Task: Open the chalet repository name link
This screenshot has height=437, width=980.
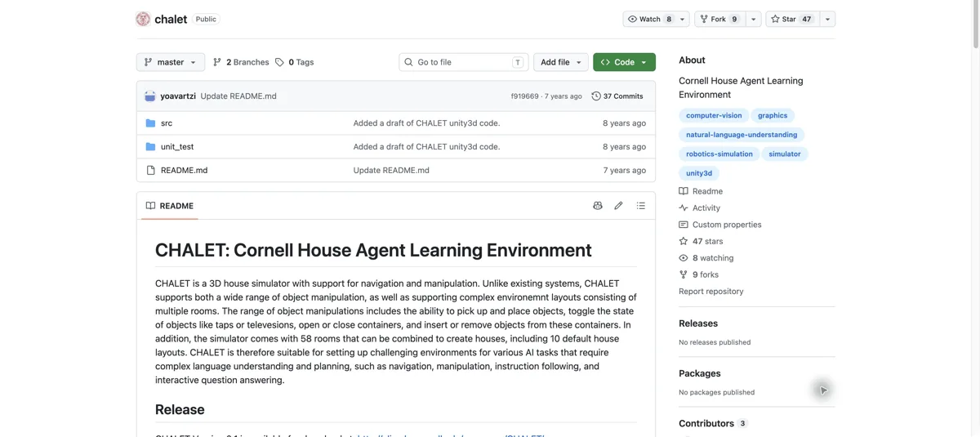Action: (x=171, y=19)
